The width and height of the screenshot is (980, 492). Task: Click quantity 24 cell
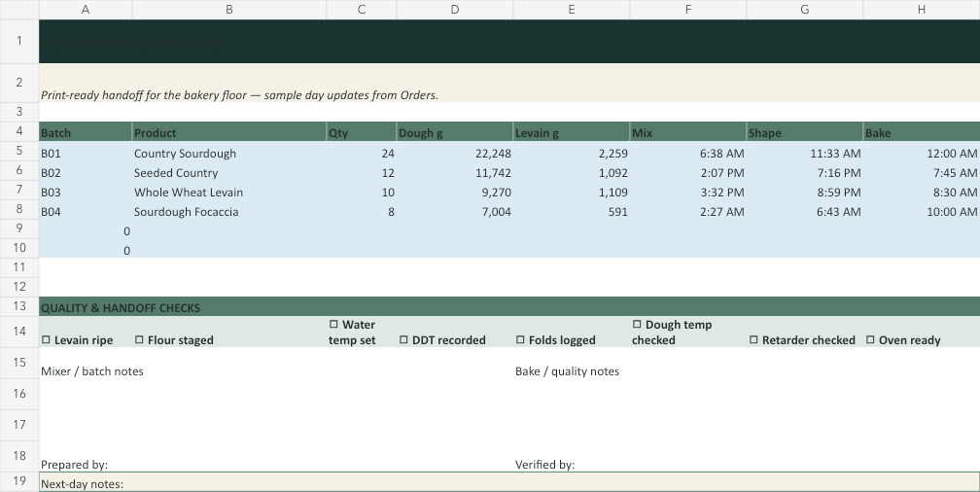362,152
